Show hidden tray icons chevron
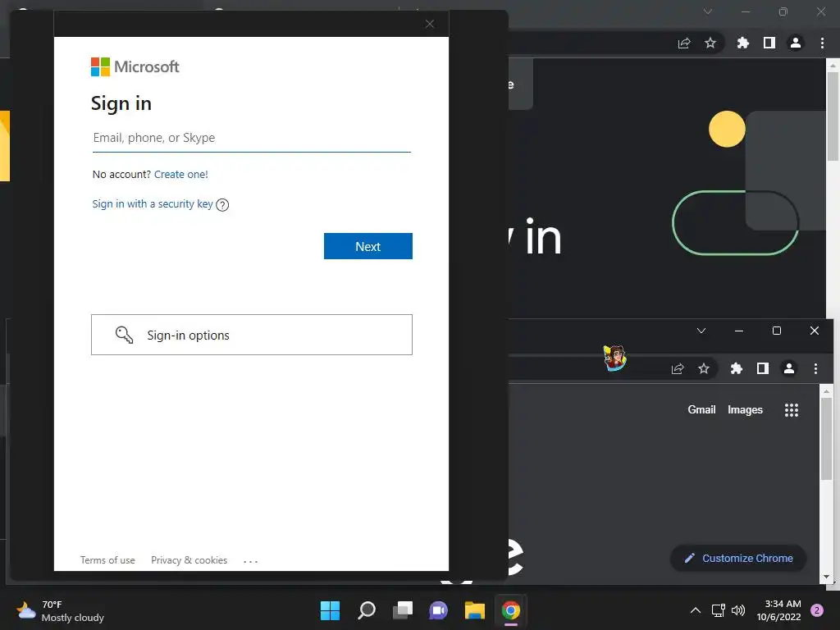This screenshot has height=630, width=840. (x=696, y=610)
